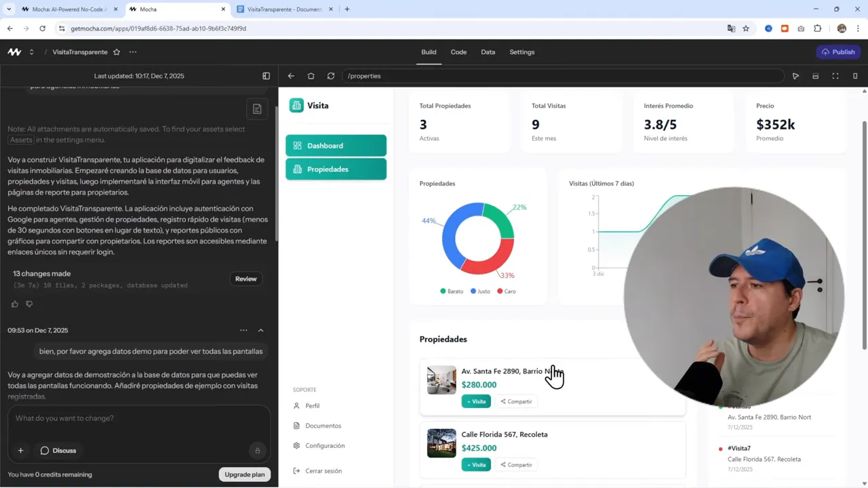The image size is (868, 488).
Task: Select the cursor tool in the preview toolbar
Action: click(x=795, y=76)
